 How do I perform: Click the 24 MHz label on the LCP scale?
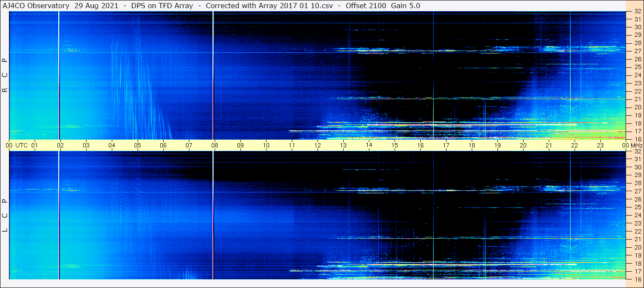pos(637,215)
